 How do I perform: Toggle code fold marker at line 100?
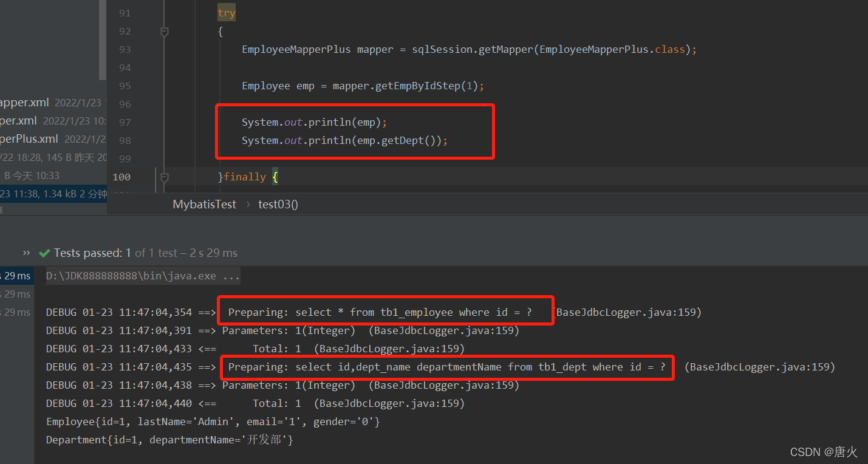click(164, 177)
